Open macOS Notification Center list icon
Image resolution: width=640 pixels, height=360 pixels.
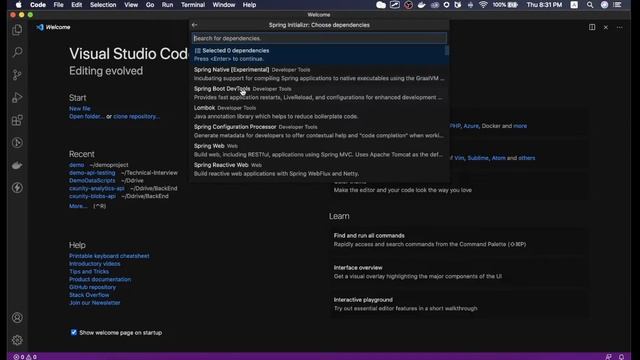(617, 5)
